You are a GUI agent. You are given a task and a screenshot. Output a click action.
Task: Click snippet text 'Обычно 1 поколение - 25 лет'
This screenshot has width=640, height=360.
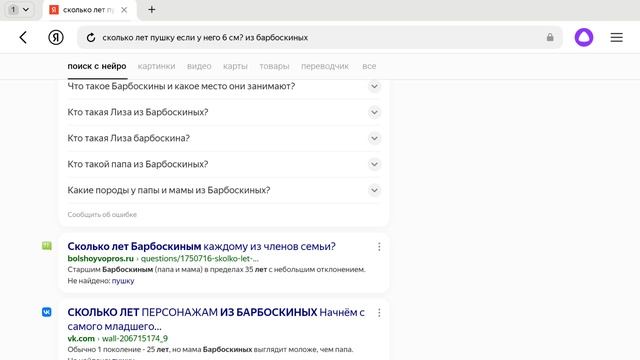coord(118,350)
